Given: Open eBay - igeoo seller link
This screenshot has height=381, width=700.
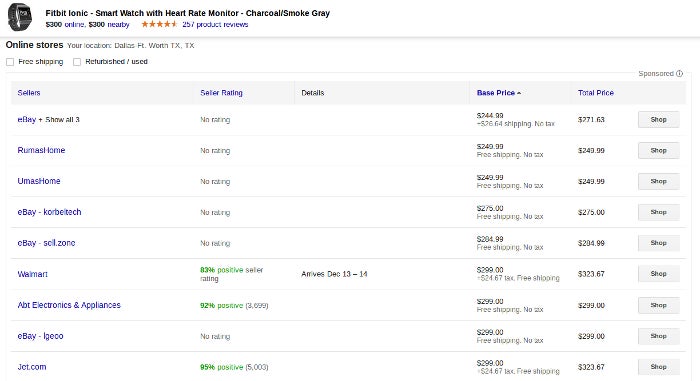Looking at the screenshot, I should click(40, 336).
